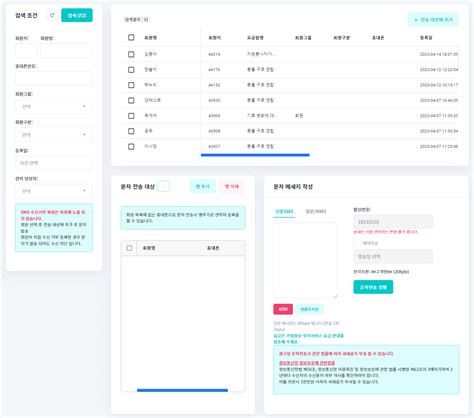Screen dimensions: 474x418
Task: Click the 발신번호 sender number field
Action: pyautogui.click(x=393, y=222)
